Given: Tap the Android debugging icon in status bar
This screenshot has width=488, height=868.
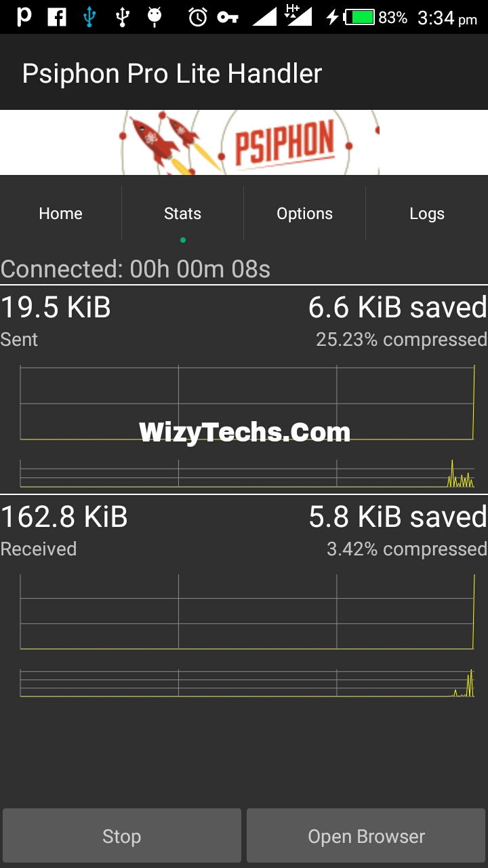Looking at the screenshot, I should pos(155,17).
